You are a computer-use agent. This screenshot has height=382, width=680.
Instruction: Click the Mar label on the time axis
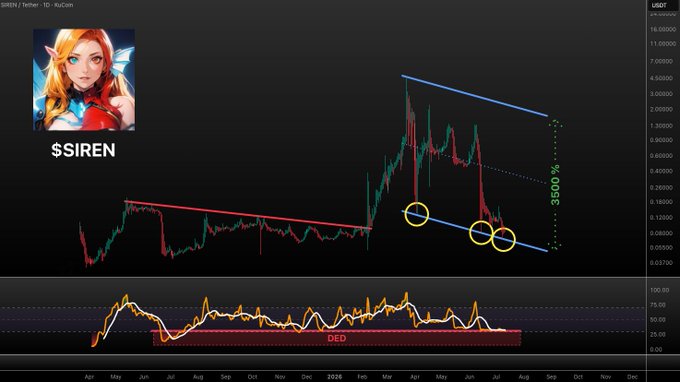tap(387, 377)
